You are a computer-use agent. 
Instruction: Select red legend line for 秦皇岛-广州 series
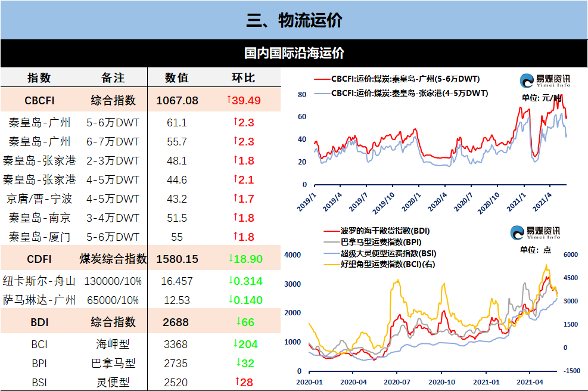click(322, 79)
